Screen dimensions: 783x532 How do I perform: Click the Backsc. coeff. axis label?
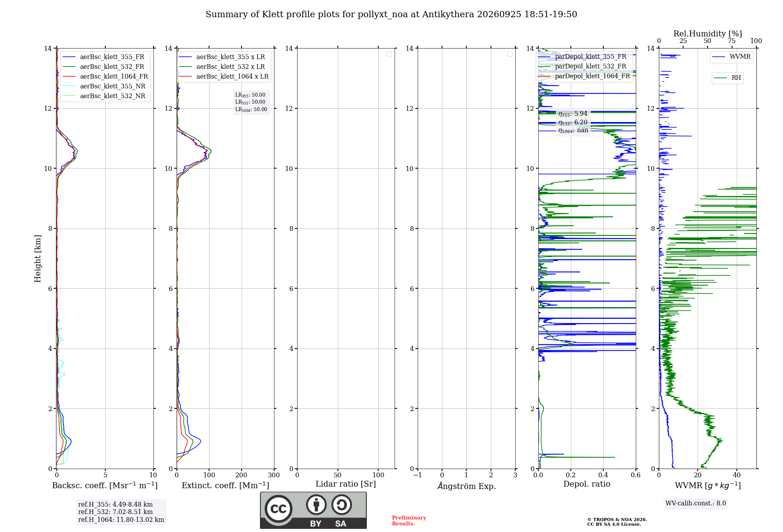105,485
